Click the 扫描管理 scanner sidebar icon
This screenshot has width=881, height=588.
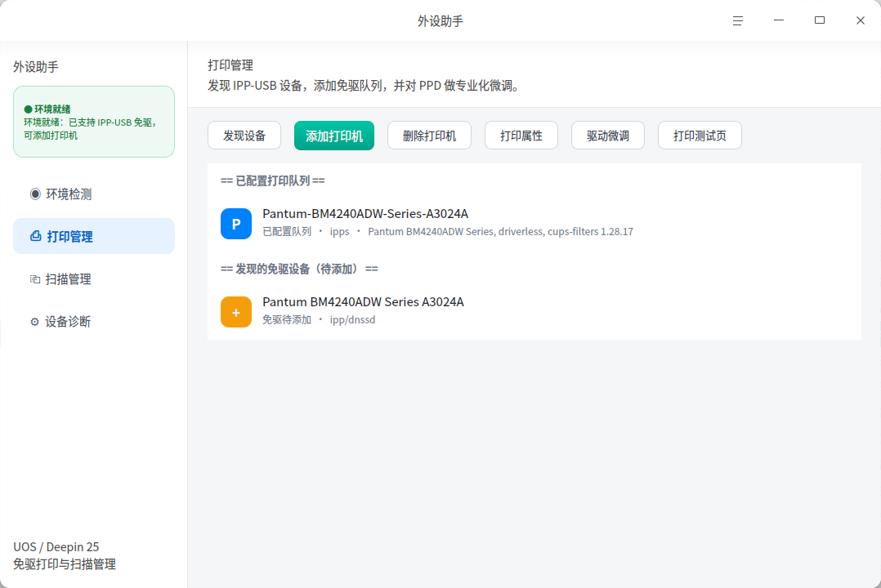pos(35,279)
